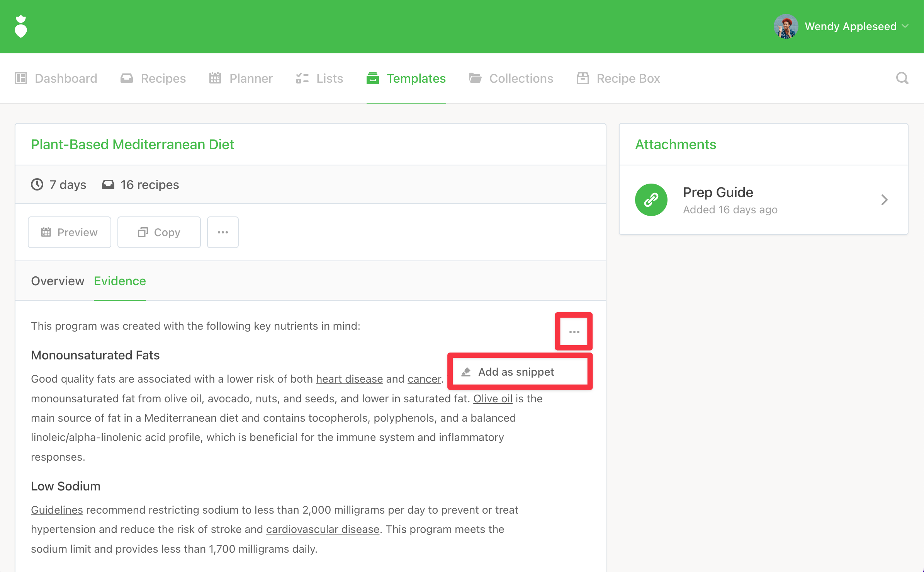Click the app logo in the header
Image resolution: width=924 pixels, height=572 pixels.
coord(21,26)
